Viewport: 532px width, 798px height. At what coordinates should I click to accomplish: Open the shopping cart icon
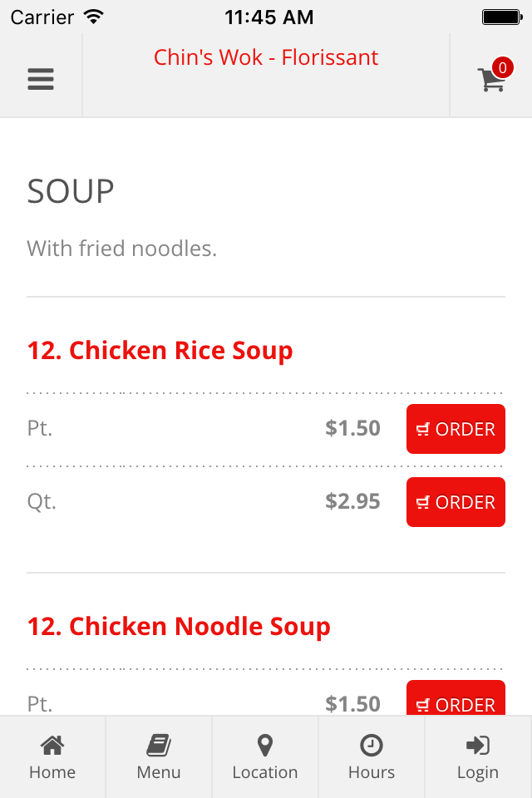click(x=490, y=80)
